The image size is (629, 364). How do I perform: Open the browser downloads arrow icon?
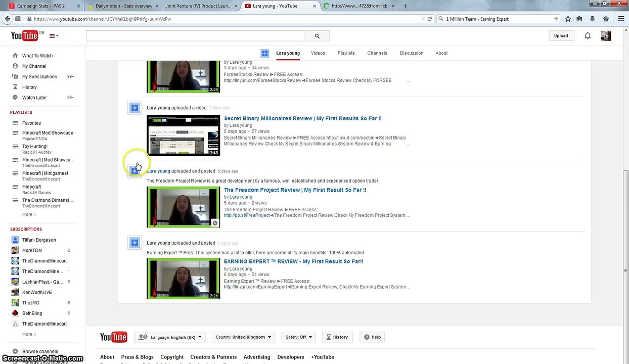click(592, 19)
